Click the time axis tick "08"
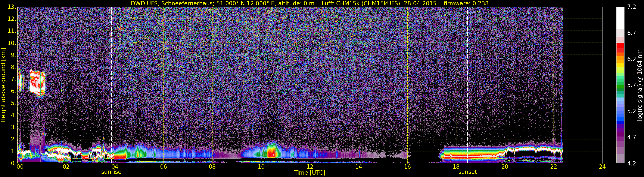 pos(212,167)
